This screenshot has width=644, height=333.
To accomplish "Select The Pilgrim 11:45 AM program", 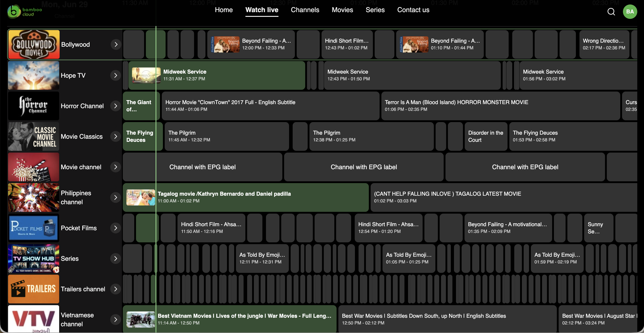I will 227,136.
